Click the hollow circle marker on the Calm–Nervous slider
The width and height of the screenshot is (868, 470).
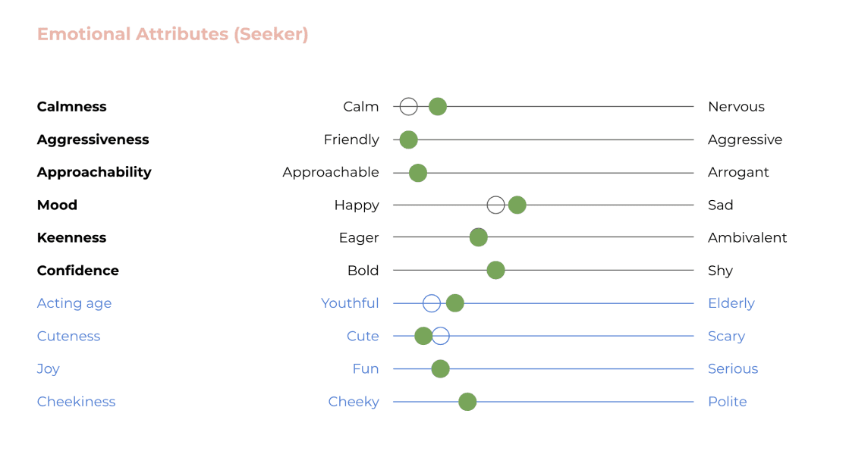pyautogui.click(x=408, y=107)
